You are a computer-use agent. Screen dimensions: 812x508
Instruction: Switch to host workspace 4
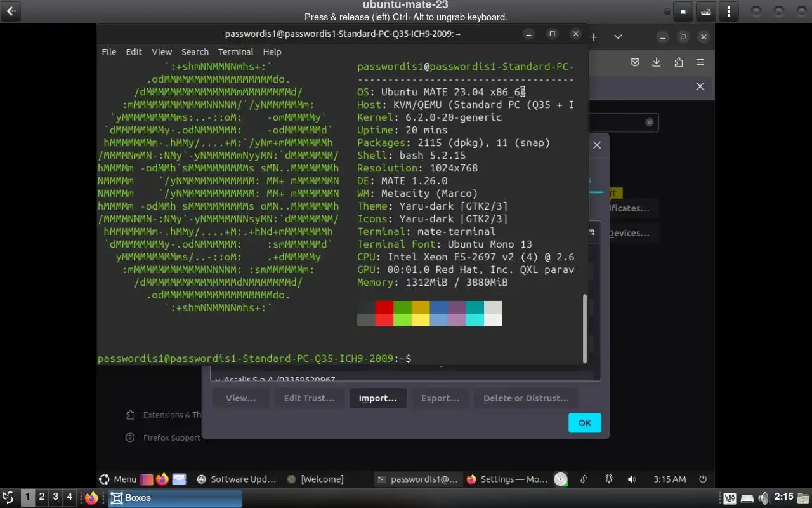click(x=70, y=497)
